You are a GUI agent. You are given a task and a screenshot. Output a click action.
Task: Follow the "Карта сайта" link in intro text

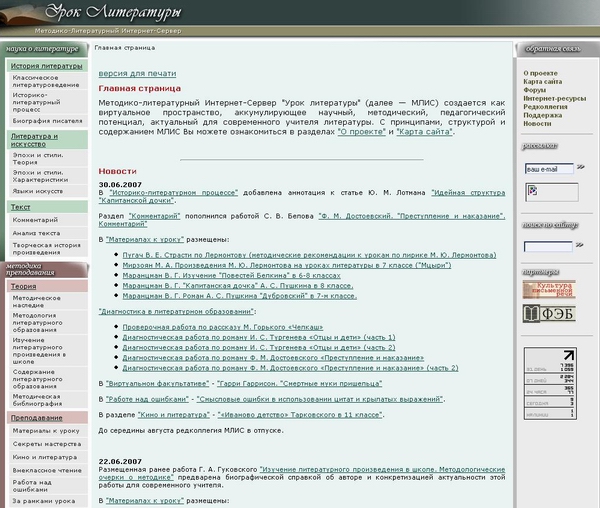(x=425, y=132)
